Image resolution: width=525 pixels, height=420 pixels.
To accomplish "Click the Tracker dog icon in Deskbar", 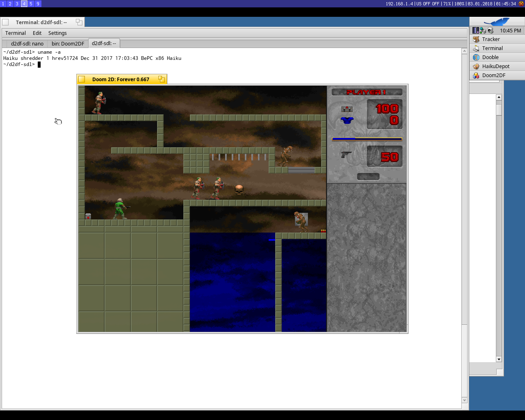I will [476, 39].
